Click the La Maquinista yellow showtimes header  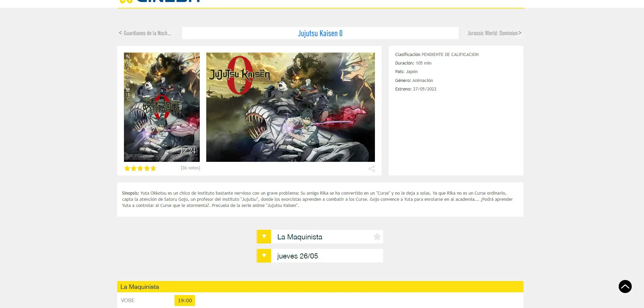320,287
